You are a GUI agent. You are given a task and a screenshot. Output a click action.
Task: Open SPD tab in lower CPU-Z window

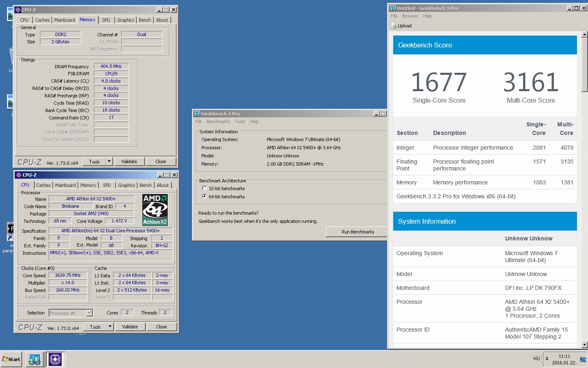107,185
